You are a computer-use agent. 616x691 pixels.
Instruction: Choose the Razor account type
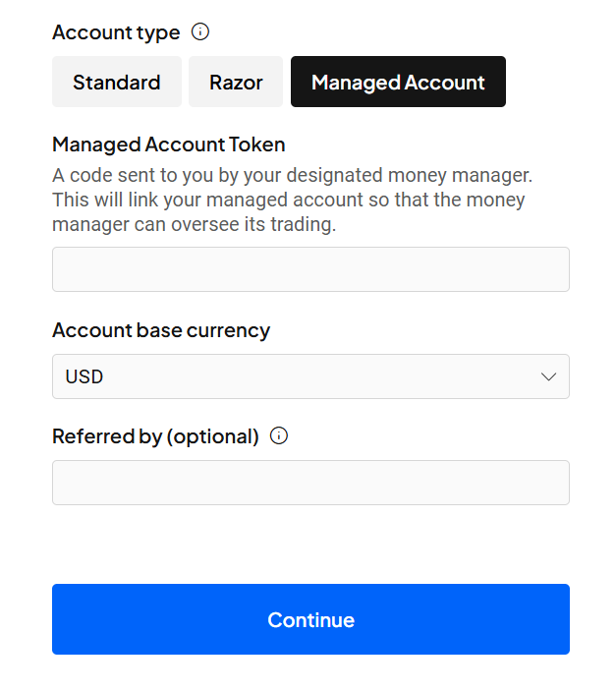[236, 83]
